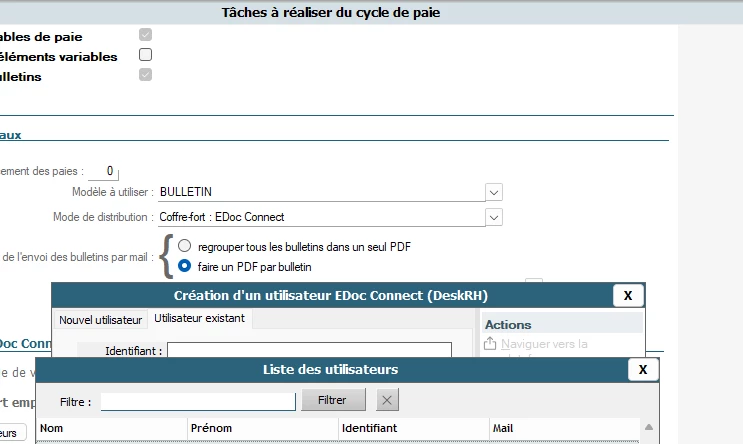Close the Création d'un utilisateur dialog
This screenshot has width=743, height=444.
point(628,295)
